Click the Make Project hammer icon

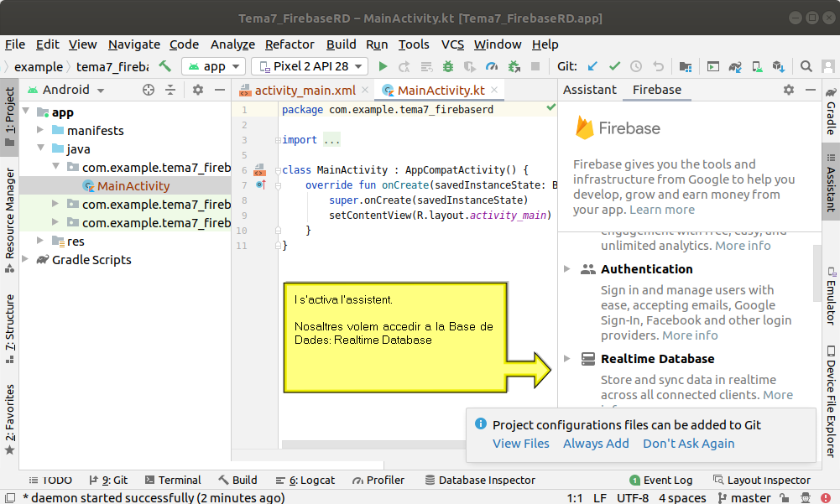[165, 66]
